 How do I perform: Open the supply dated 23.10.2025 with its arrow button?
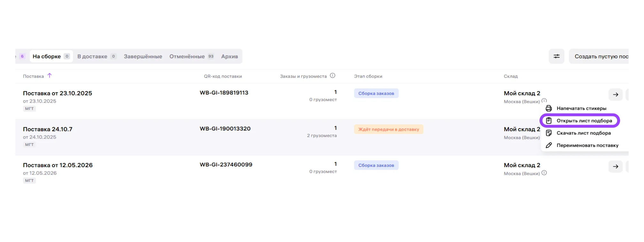[616, 95]
